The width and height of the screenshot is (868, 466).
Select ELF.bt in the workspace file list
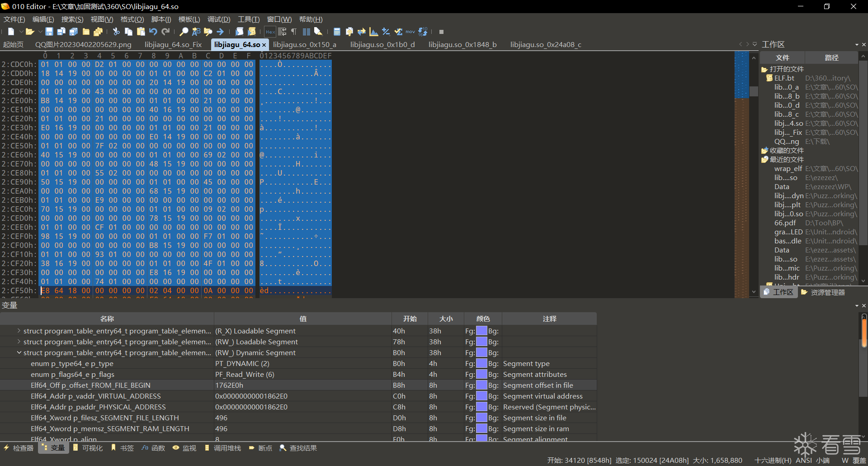pyautogui.click(x=784, y=78)
